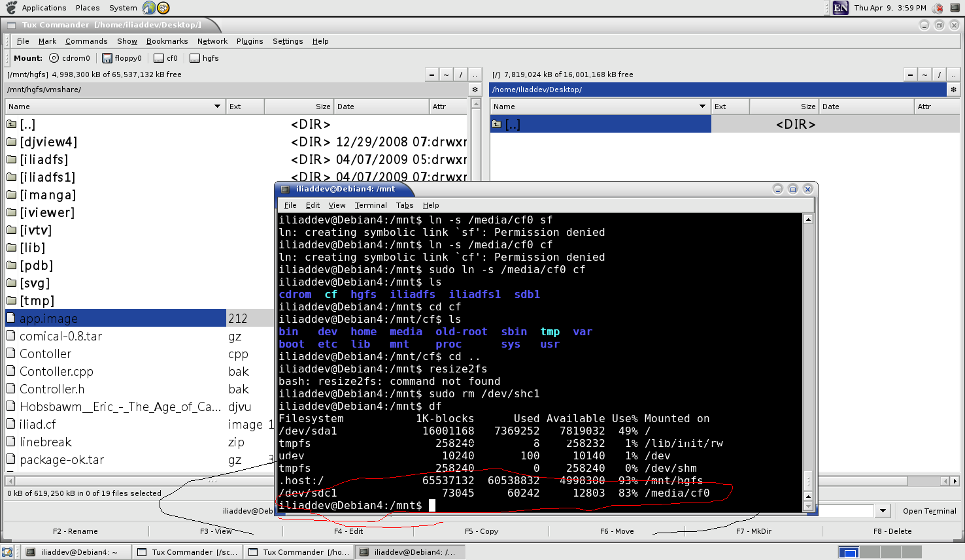This screenshot has height=560, width=965.
Task: Open Tux Commander's Plugins menu
Action: (250, 41)
